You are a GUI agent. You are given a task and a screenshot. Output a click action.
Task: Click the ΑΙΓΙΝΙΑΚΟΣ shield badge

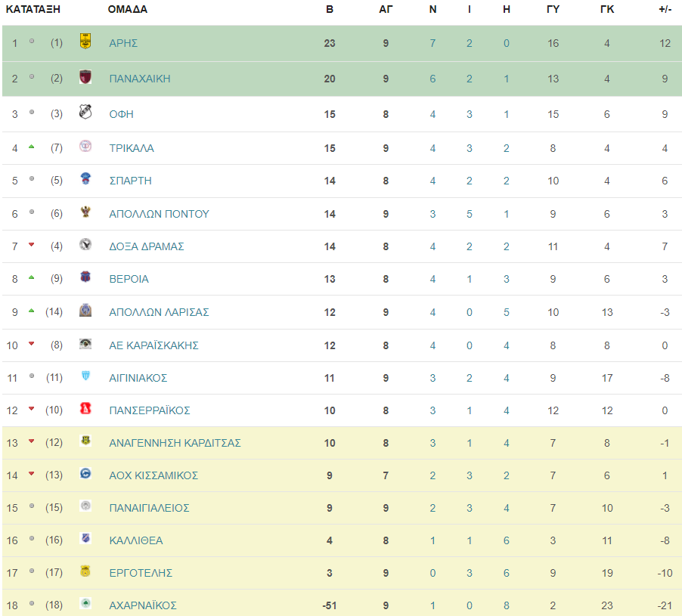[x=85, y=376]
